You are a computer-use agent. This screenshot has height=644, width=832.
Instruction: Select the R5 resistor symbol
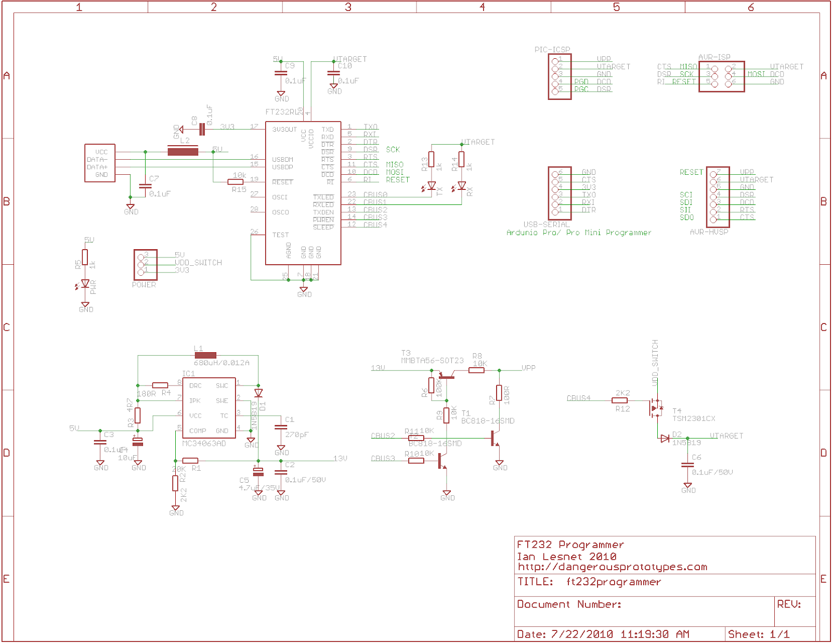[x=85, y=257]
